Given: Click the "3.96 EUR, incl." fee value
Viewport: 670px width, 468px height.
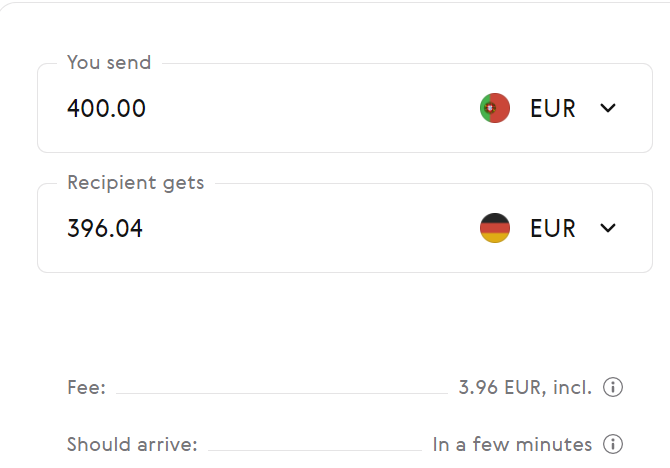Looking at the screenshot, I should [x=525, y=387].
